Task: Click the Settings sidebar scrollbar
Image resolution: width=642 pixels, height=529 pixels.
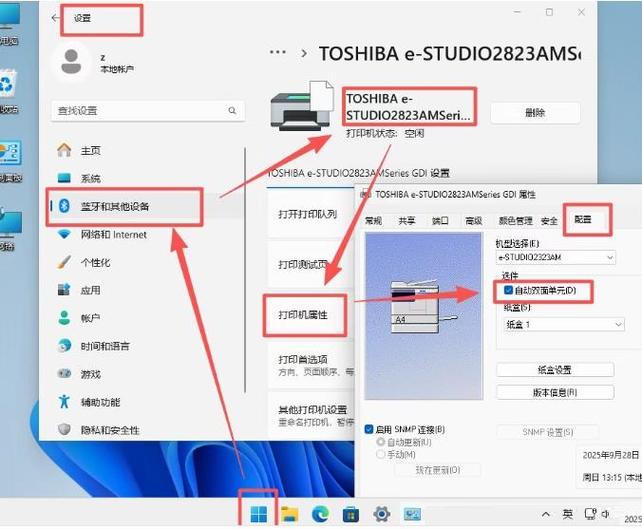Action: (x=245, y=270)
